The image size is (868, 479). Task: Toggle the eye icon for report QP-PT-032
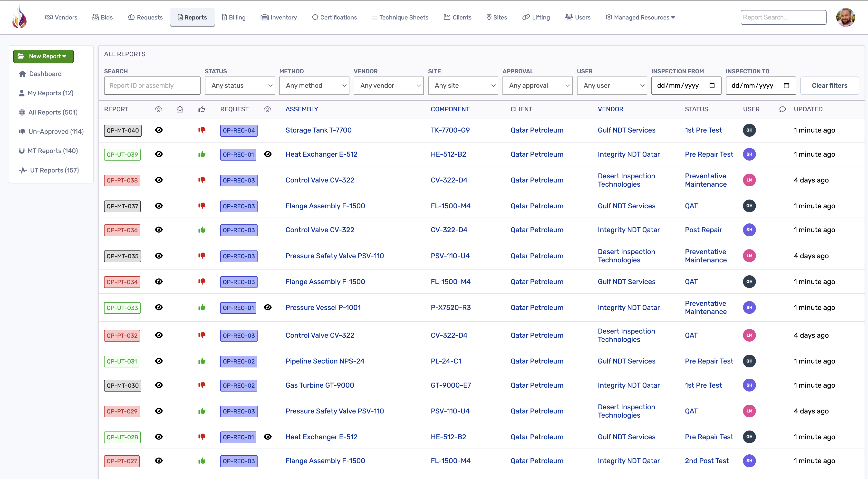click(159, 335)
